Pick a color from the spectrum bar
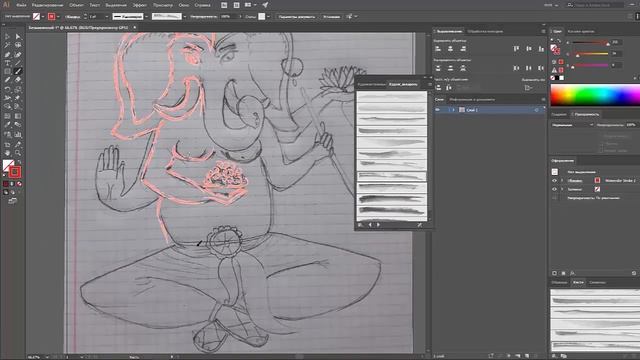The height and width of the screenshot is (360, 640). click(595, 95)
